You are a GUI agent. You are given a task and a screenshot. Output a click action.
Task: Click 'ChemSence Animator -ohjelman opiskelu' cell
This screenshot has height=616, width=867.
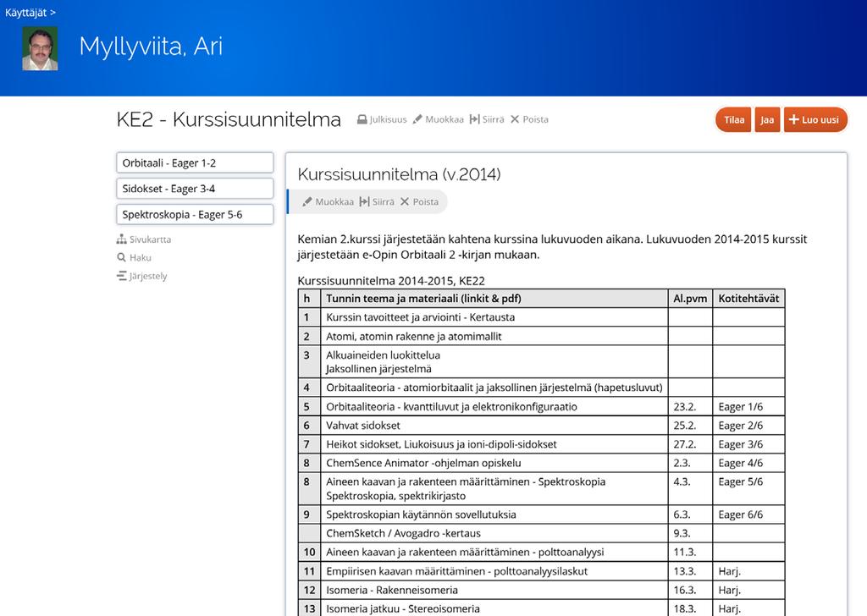(x=494, y=463)
